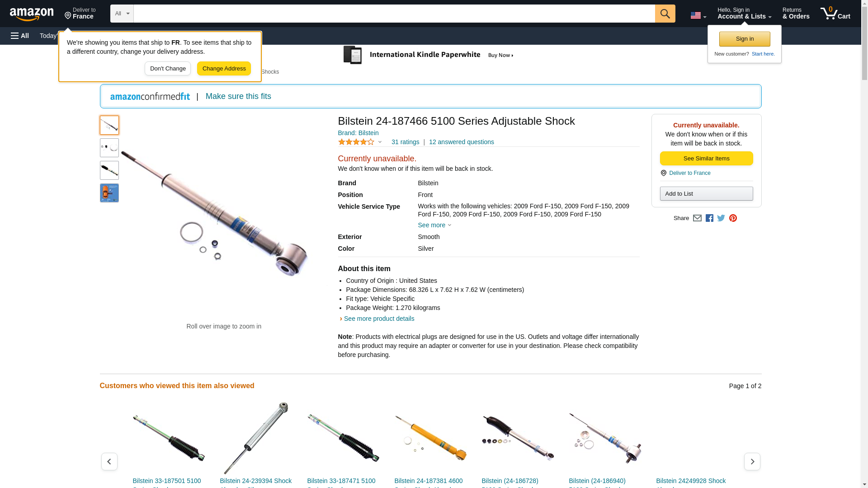Share product on Facebook icon
The image size is (868, 488).
(709, 218)
